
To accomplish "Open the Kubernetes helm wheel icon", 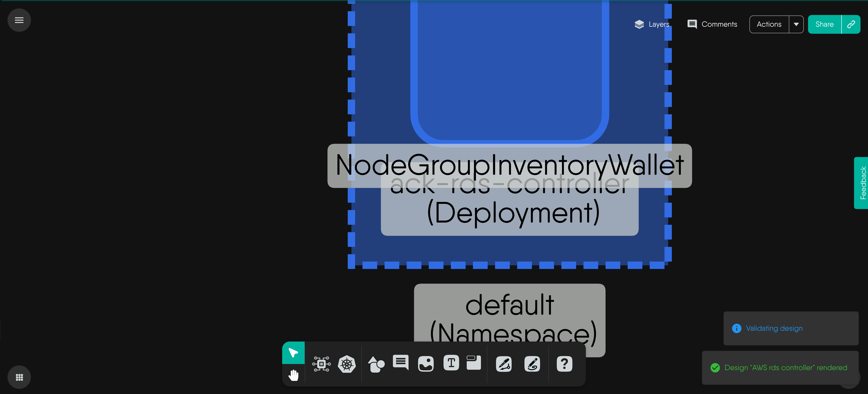I will coord(347,364).
